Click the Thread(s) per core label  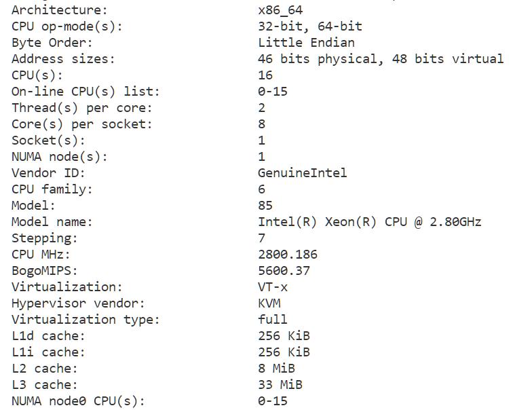point(81,108)
